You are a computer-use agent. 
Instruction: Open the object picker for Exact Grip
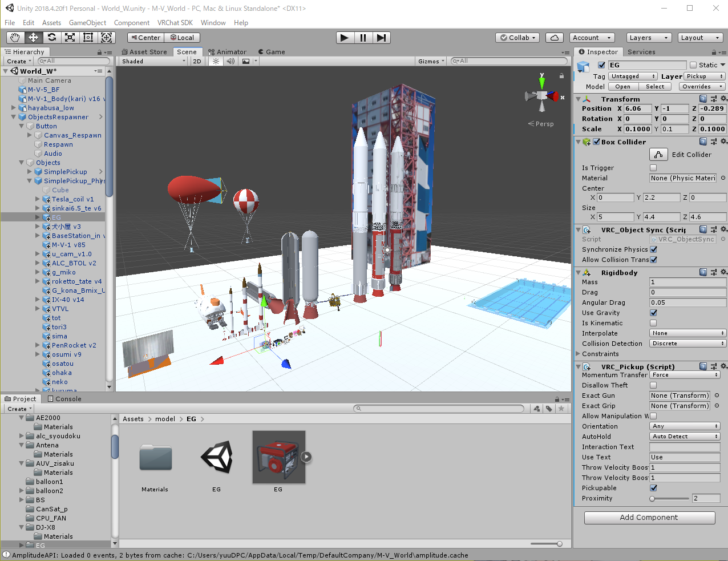[717, 406]
